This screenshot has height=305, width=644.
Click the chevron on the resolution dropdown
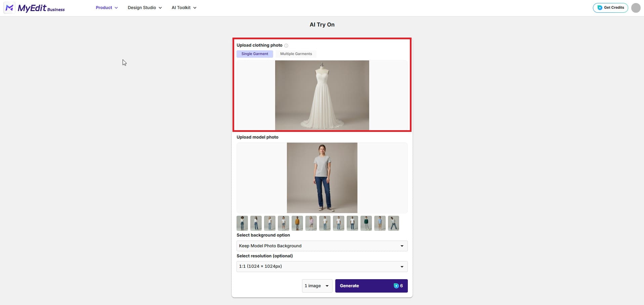(402, 266)
